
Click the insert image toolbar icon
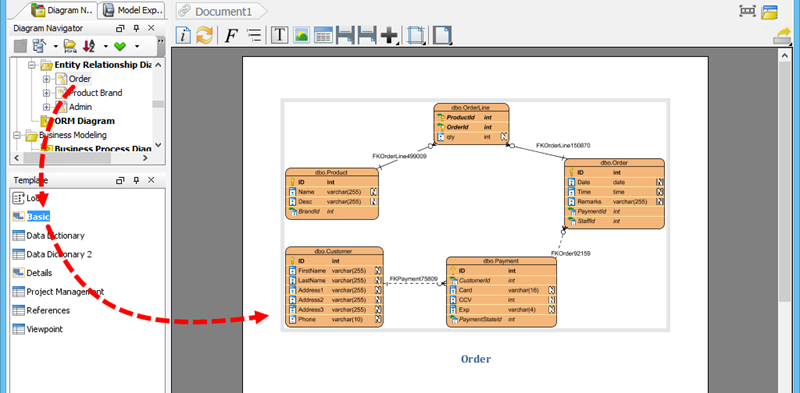(302, 36)
